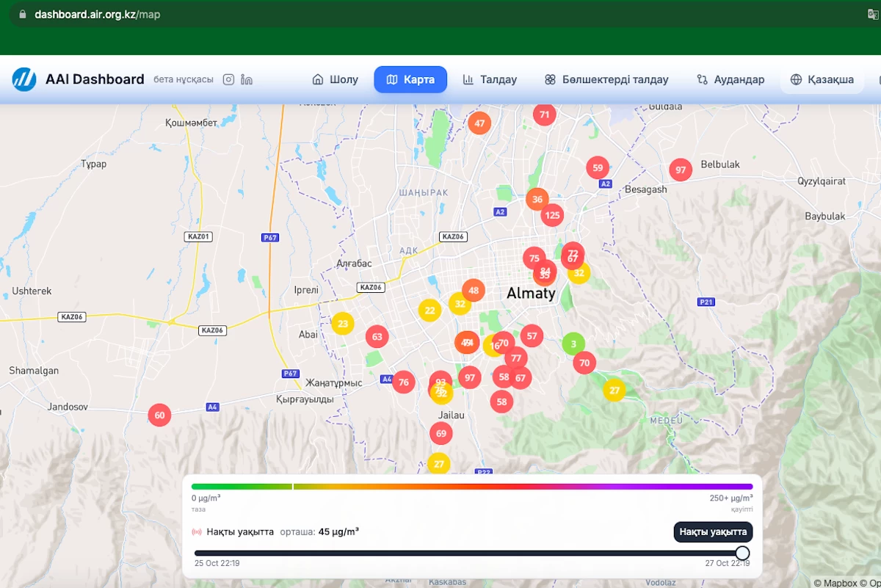The image size is (881, 588).
Task: Click the PM color scale gradient bar
Action: tap(471, 486)
